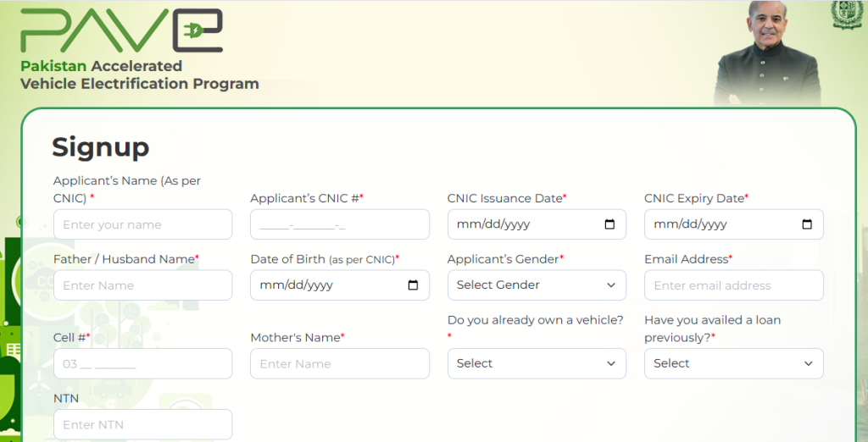Screen dimensions: 868x442
Task: Click the Signup heading
Action: 100,147
